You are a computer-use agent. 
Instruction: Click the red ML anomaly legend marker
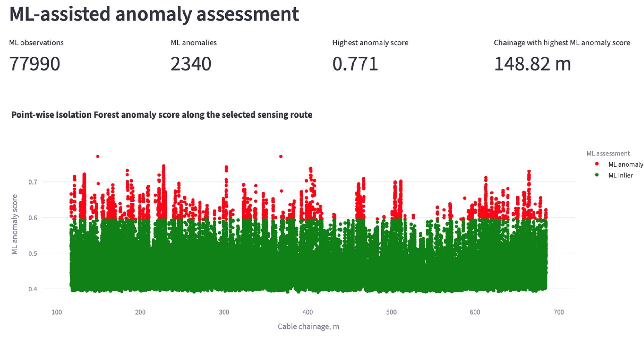coord(597,164)
